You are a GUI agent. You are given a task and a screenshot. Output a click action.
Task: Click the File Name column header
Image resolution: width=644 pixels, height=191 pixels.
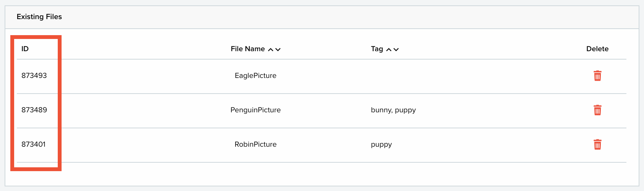[248, 49]
